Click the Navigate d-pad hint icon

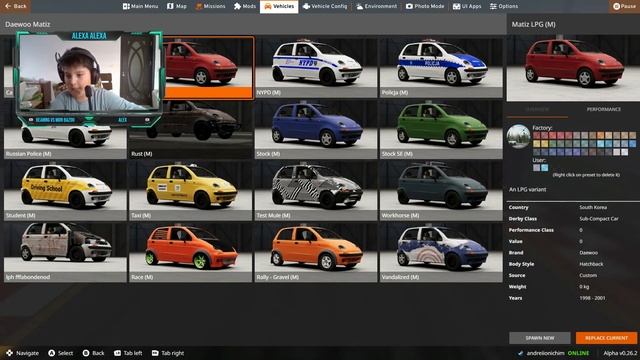[9, 353]
